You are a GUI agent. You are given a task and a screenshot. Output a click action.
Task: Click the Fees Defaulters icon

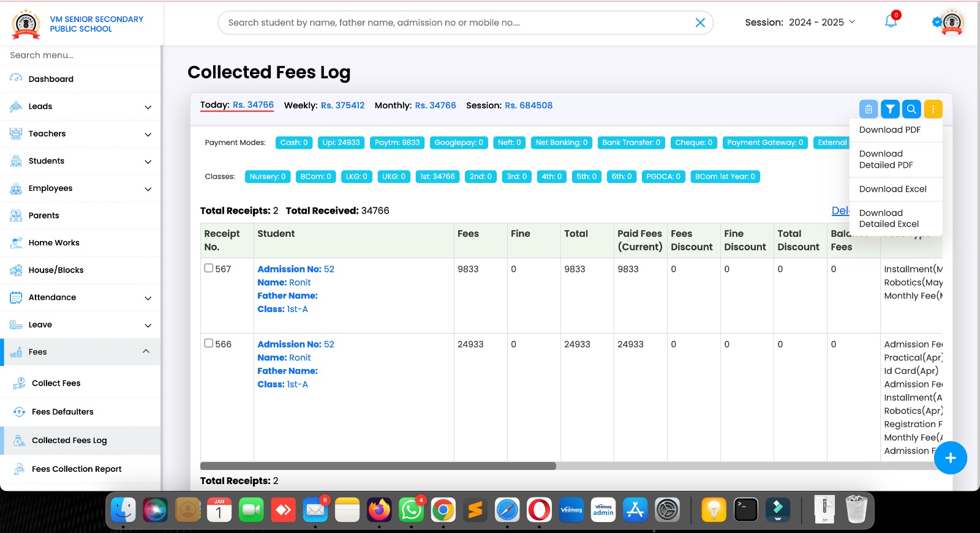(20, 412)
